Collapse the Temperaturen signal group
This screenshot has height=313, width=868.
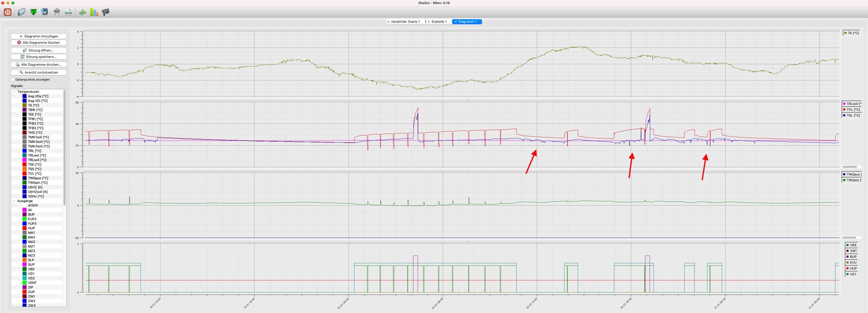click(x=14, y=92)
